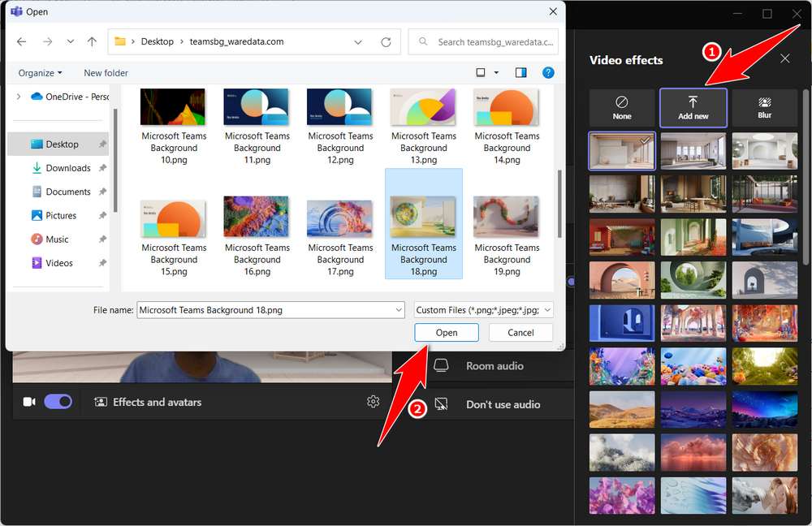Click New folder
This screenshot has width=812, height=526.
106,73
